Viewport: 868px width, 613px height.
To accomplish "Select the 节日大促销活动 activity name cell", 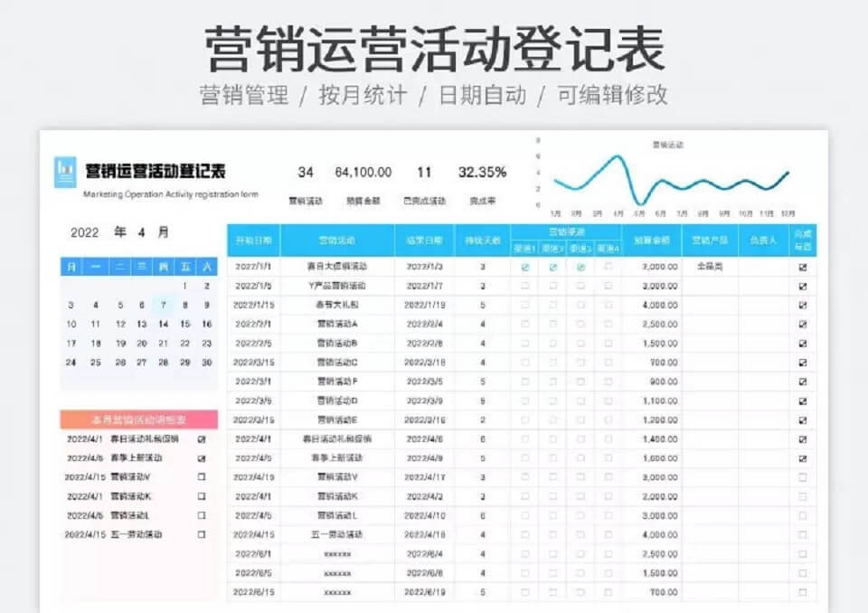I will pos(337,267).
